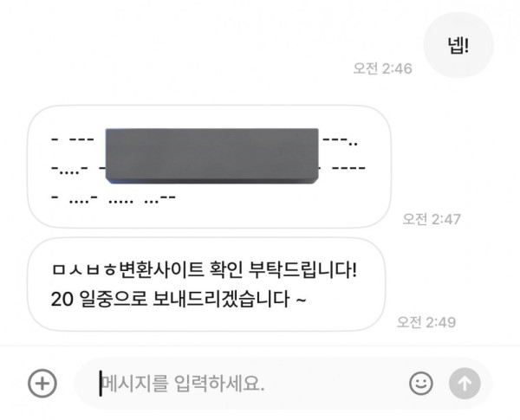Open the emoji smiley picker
This screenshot has height=420, width=520.
coord(421,384)
